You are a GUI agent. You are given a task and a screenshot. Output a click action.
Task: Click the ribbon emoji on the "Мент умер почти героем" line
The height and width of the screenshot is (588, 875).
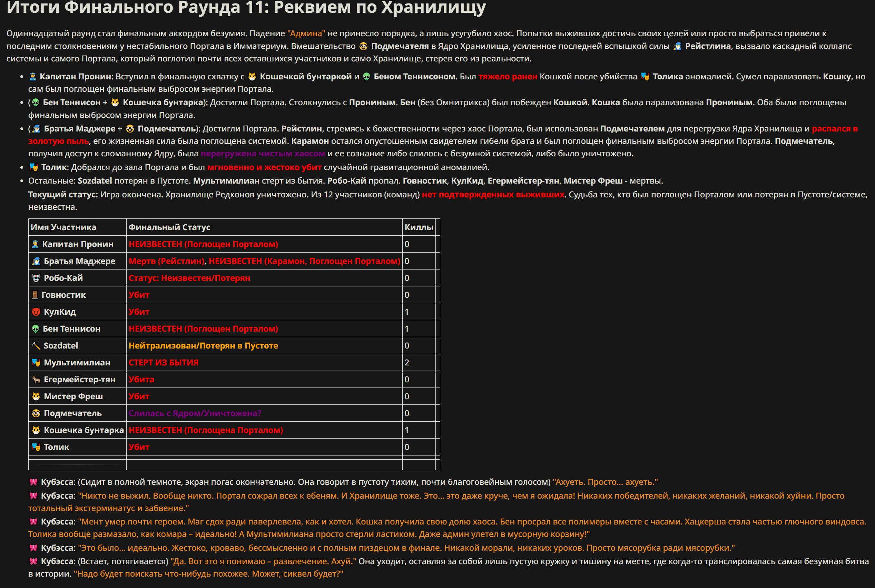pyautogui.click(x=33, y=522)
